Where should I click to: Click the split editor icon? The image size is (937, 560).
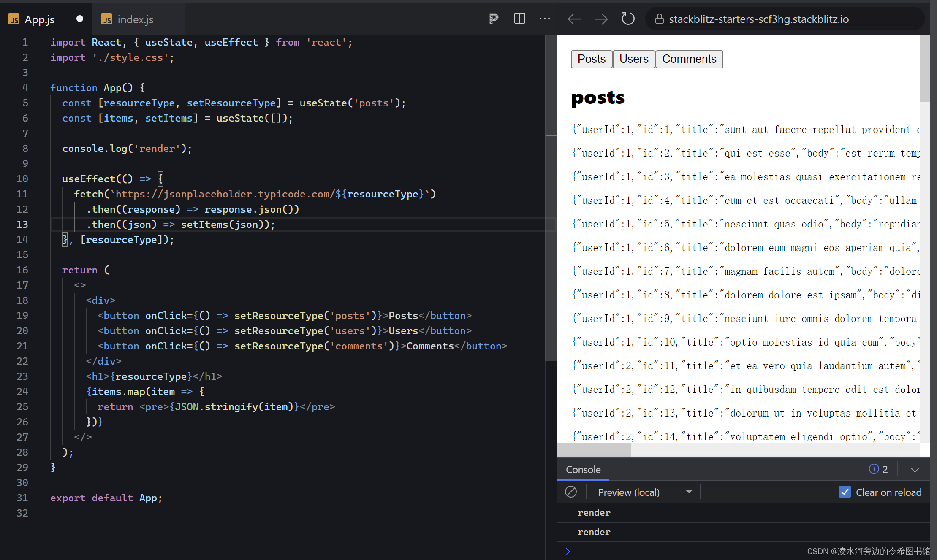point(519,19)
